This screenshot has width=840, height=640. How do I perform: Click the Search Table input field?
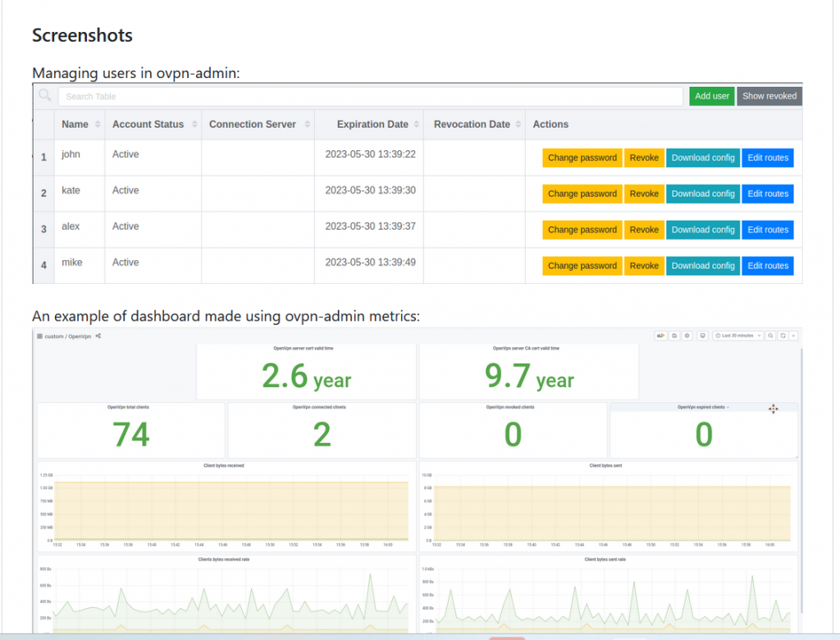[370, 96]
